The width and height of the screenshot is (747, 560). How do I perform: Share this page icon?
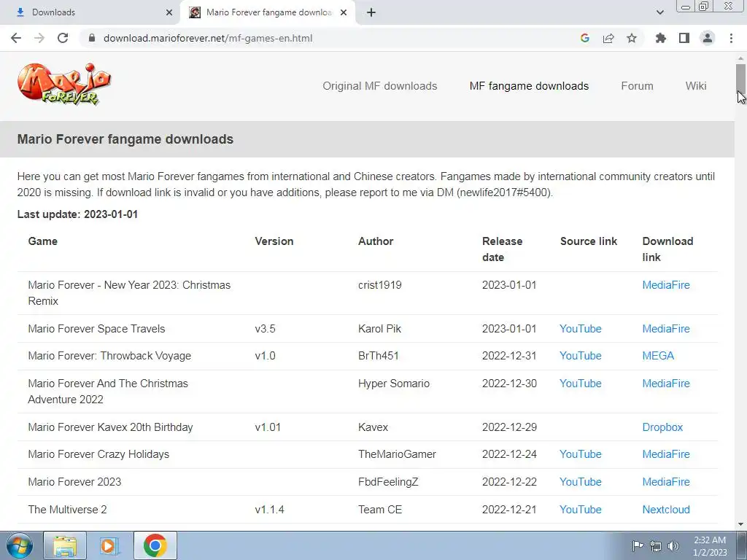point(608,38)
